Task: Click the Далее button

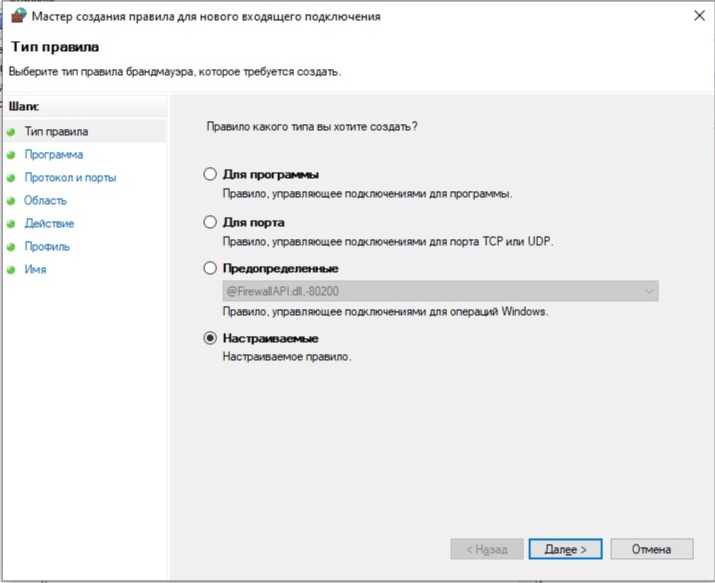Action: (x=565, y=549)
